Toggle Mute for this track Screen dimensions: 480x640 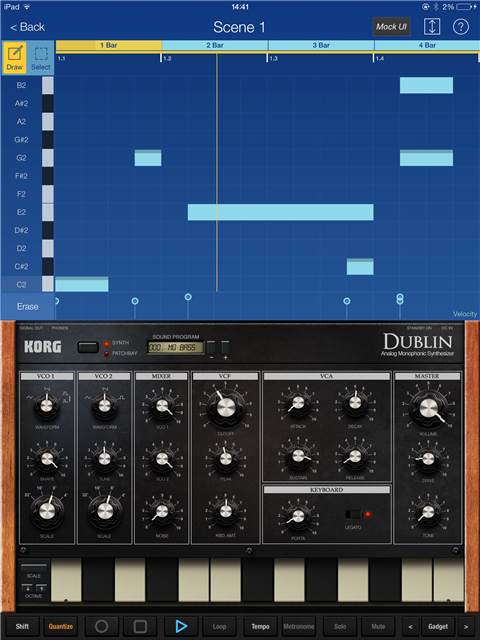tap(378, 627)
